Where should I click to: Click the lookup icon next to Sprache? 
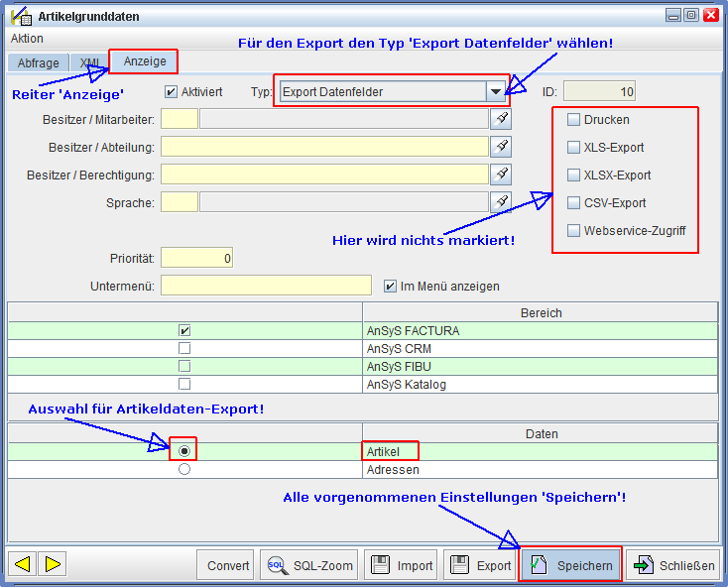point(503,202)
